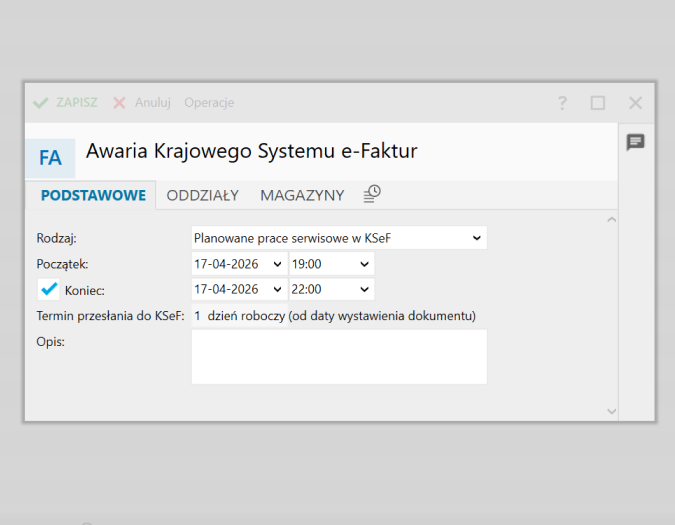
Task: Maximize the dialog window
Action: point(598,103)
